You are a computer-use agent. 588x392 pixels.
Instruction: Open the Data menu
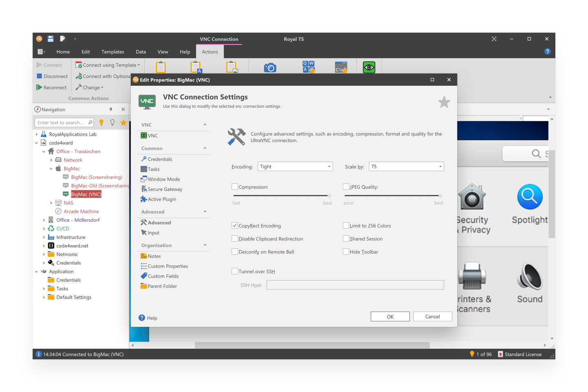coord(141,51)
